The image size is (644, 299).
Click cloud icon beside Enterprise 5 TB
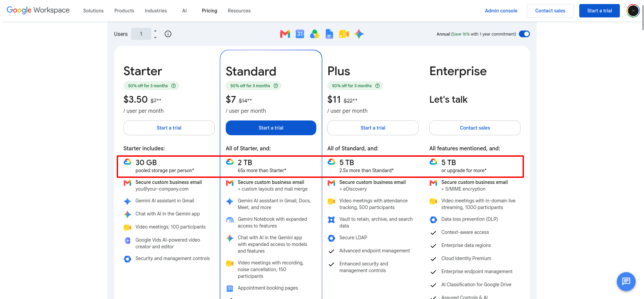(433, 162)
